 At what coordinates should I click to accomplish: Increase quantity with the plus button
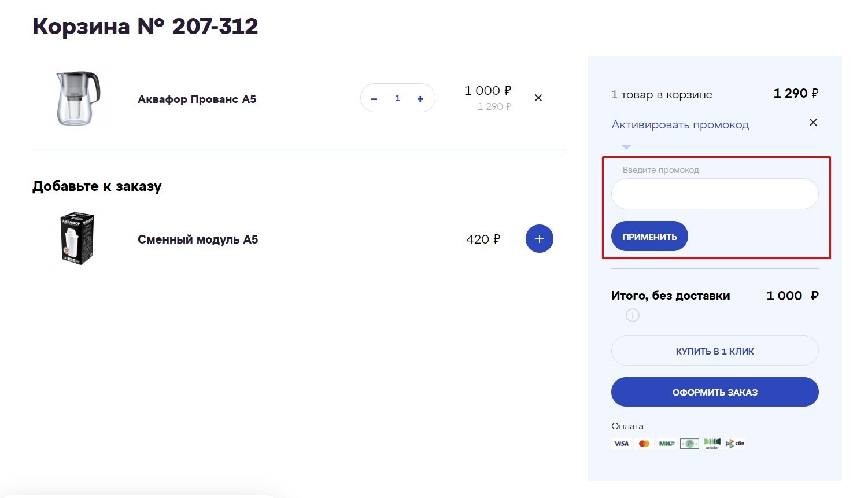coord(420,99)
